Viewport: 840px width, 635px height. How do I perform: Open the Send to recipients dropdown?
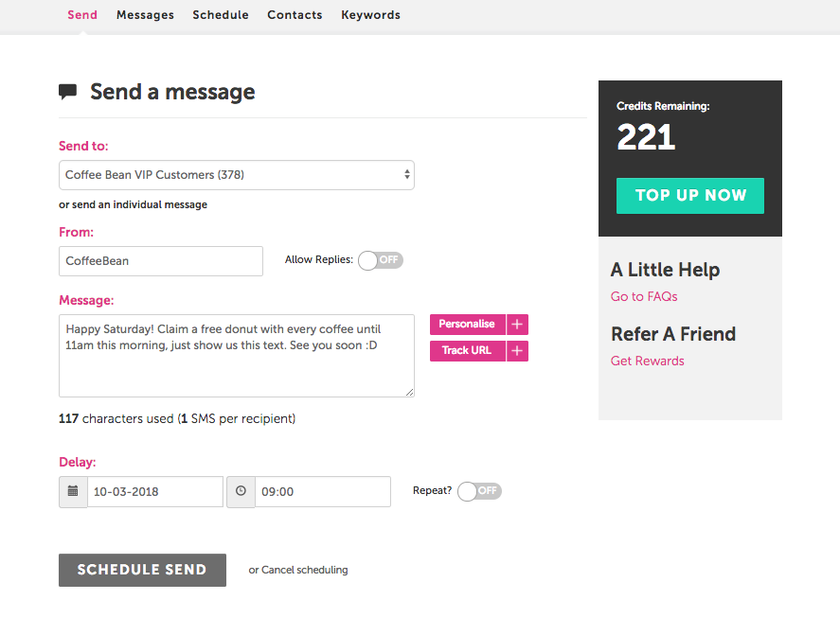[236, 175]
